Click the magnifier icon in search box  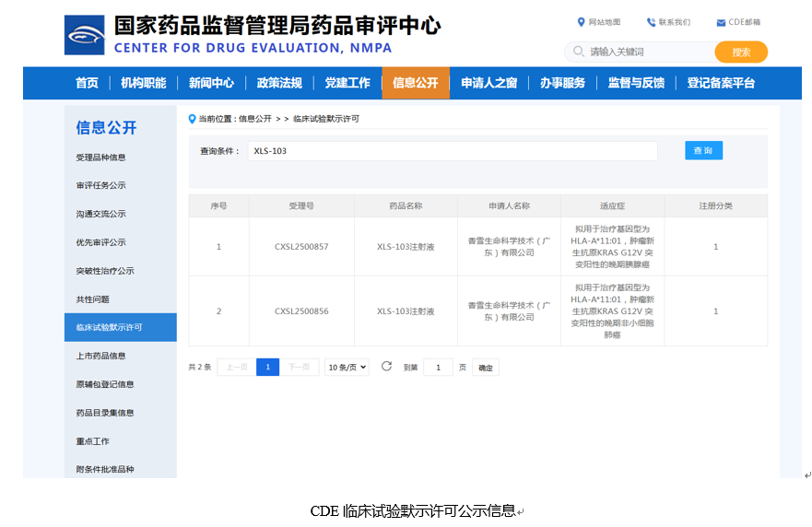tap(579, 52)
